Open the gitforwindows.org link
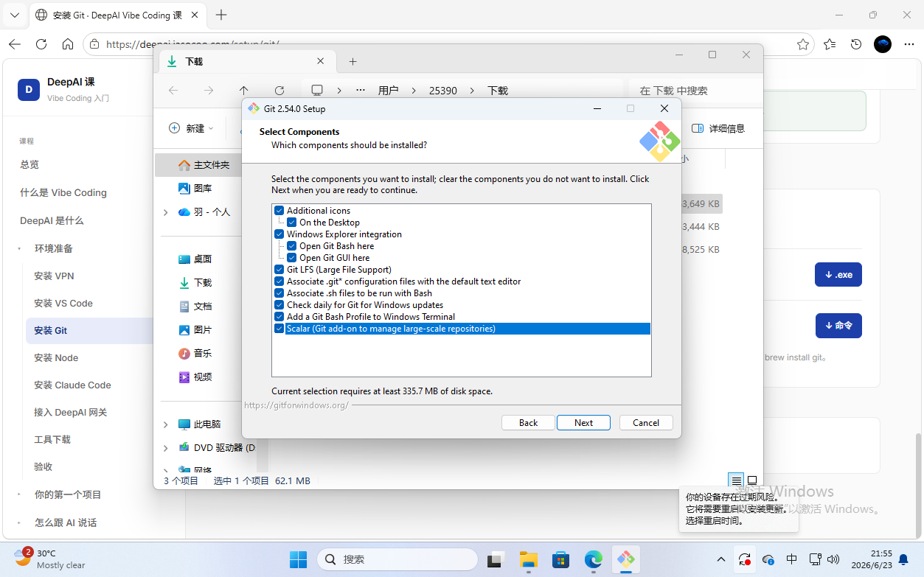Image resolution: width=924 pixels, height=577 pixels. point(296,405)
